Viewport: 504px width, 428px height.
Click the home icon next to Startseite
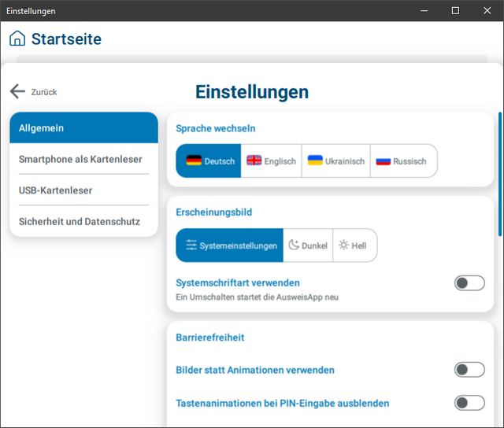(x=17, y=39)
